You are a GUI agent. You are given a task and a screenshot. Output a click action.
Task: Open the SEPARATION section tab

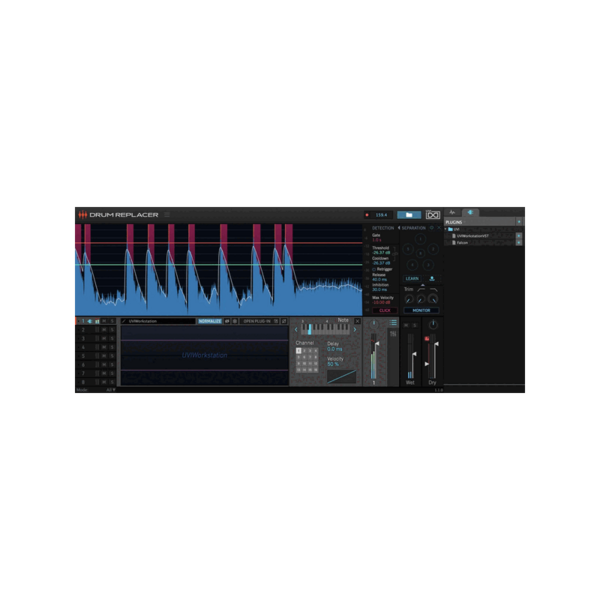(x=413, y=228)
